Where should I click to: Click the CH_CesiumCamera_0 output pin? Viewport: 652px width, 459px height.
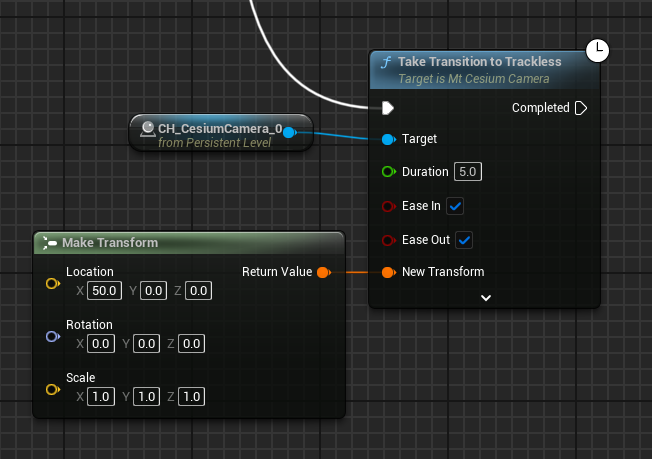tap(289, 131)
